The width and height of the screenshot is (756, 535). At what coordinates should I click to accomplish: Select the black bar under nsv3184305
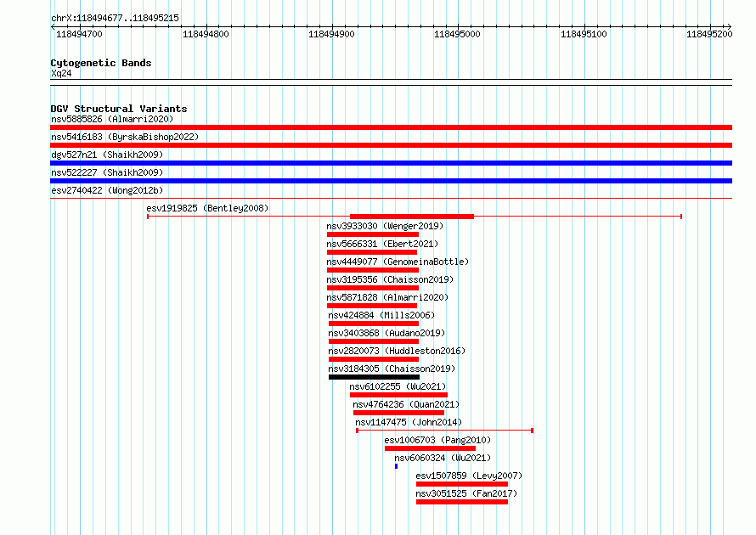point(374,377)
